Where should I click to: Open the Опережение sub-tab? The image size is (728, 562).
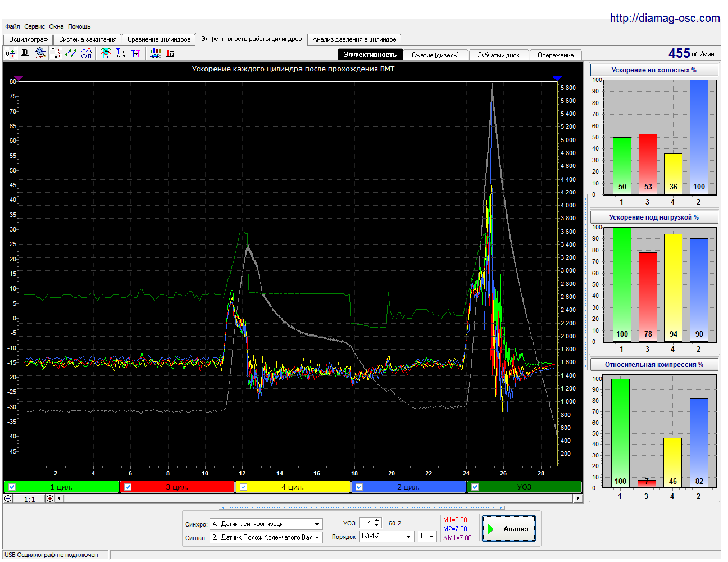(x=556, y=55)
